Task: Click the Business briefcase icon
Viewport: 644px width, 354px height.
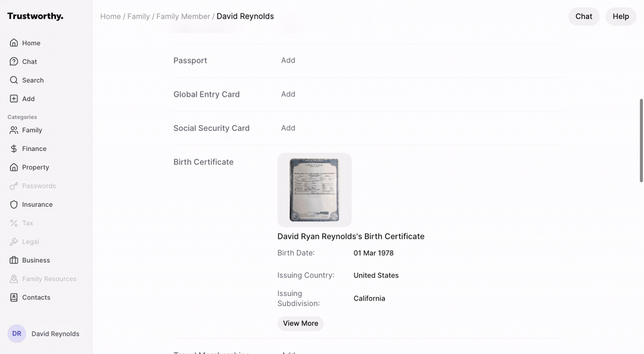Action: coord(14,261)
